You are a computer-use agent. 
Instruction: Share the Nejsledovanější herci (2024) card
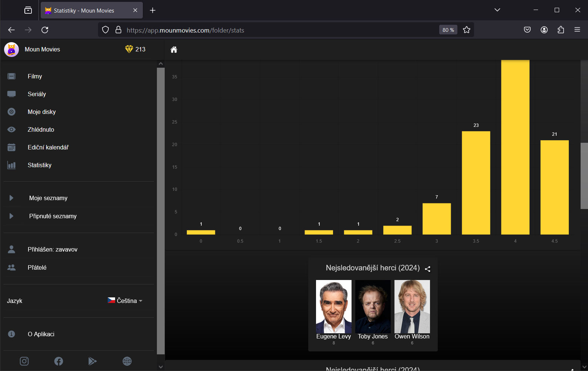point(427,269)
